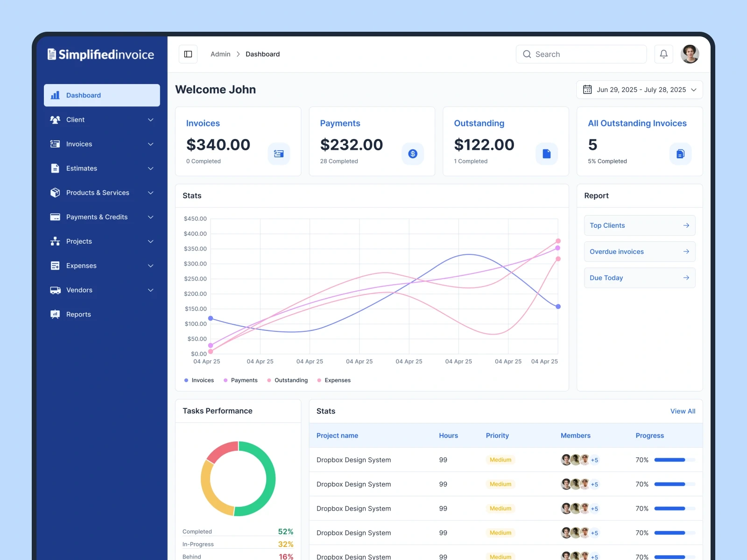Toggle the Invoices legend item on chart
Viewport: 747px width, 560px height.
click(199, 380)
